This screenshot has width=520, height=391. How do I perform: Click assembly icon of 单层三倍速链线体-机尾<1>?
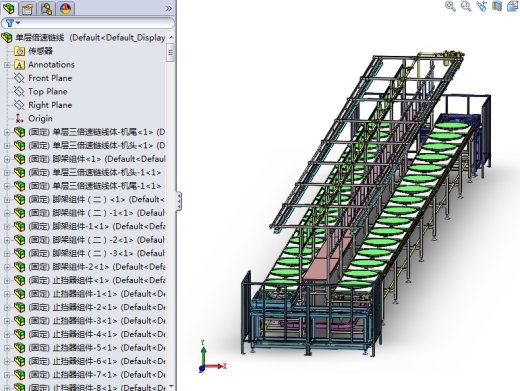point(19,132)
